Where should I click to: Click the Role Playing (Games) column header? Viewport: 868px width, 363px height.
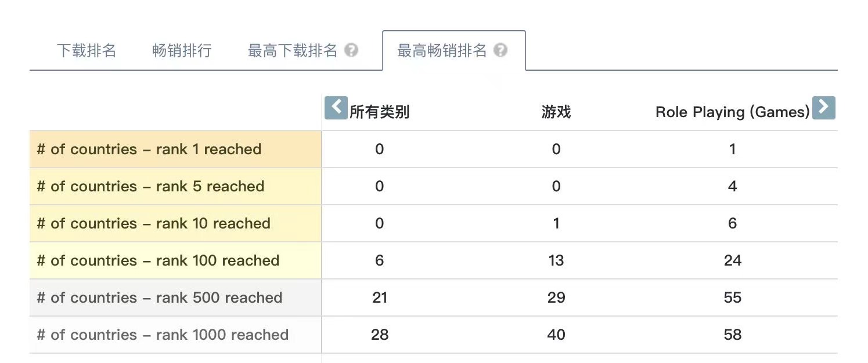[x=733, y=112]
